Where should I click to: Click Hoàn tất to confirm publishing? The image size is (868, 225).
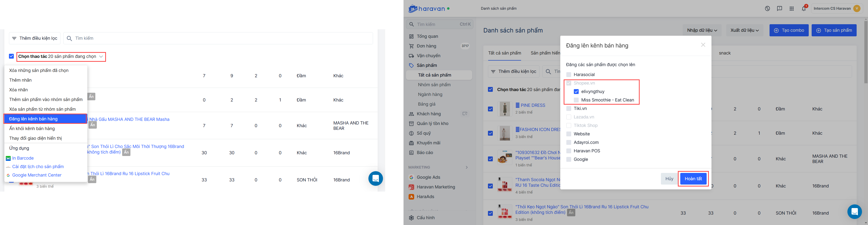[x=693, y=179]
